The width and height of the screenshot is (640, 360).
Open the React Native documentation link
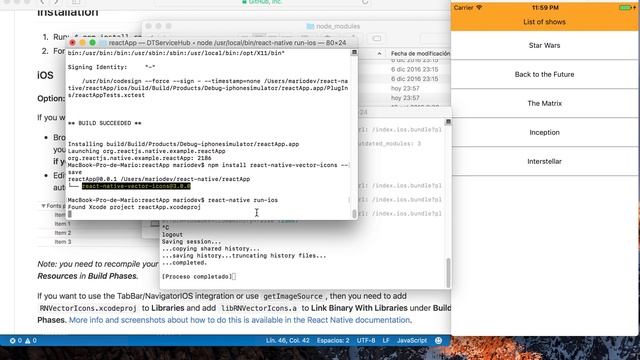[x=239, y=320]
